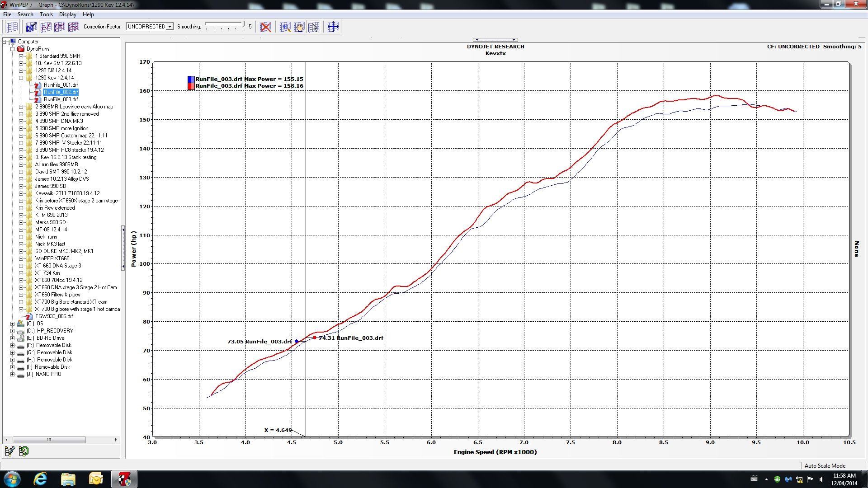The image size is (868, 488).
Task: Open the File menu
Action: (x=7, y=14)
